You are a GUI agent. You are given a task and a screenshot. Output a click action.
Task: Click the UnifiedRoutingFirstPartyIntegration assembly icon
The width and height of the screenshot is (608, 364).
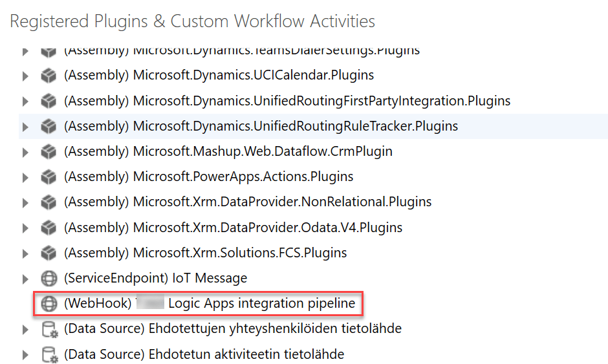tap(48, 101)
